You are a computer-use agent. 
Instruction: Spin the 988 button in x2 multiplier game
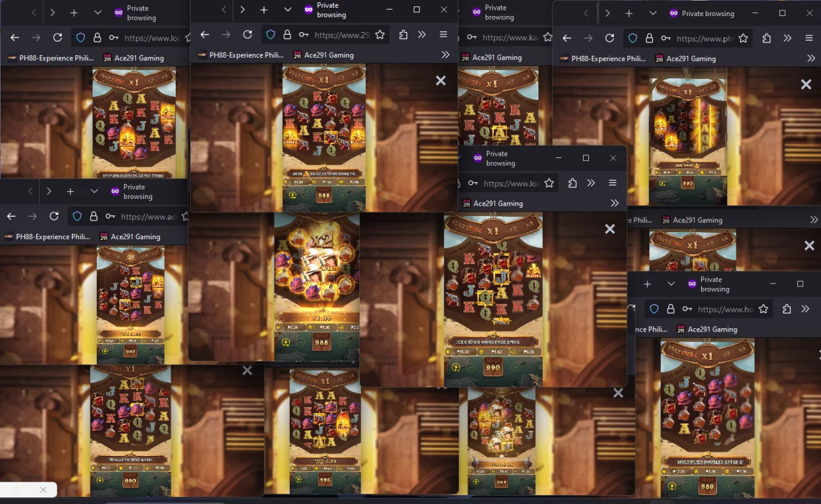(x=321, y=343)
